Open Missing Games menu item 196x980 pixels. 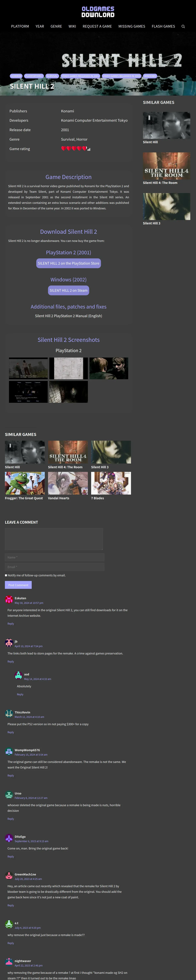pyautogui.click(x=132, y=26)
